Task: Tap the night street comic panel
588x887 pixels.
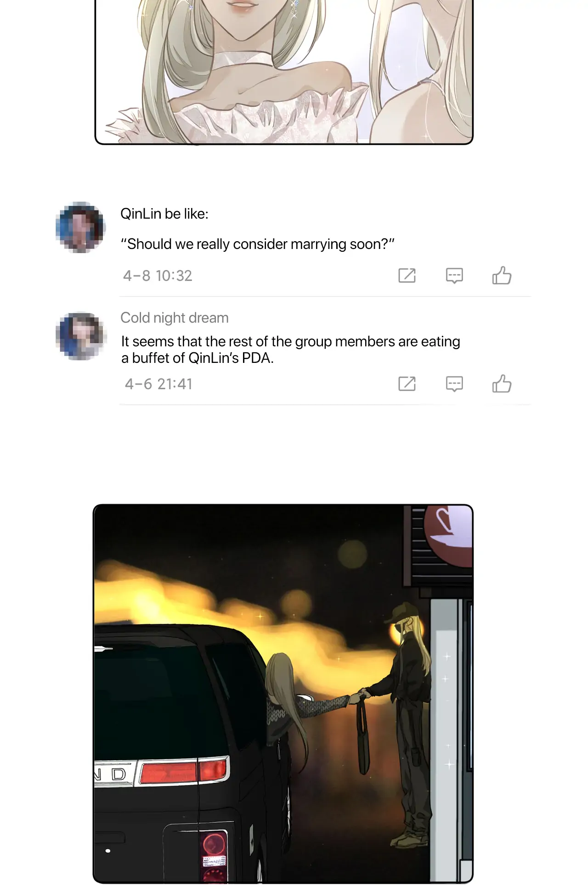Action: point(283,694)
